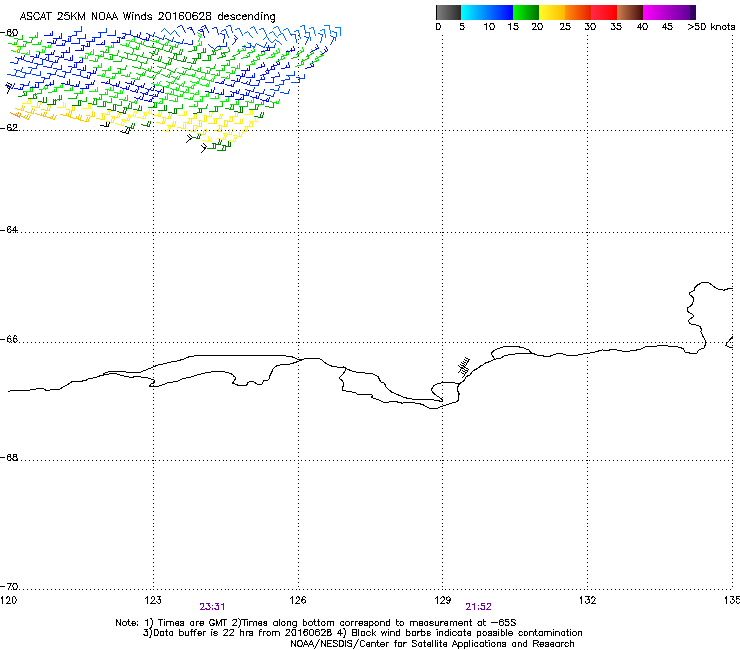Click the '>50 knots' legend label
Viewport: 740px width, 650px height.
(x=711, y=27)
